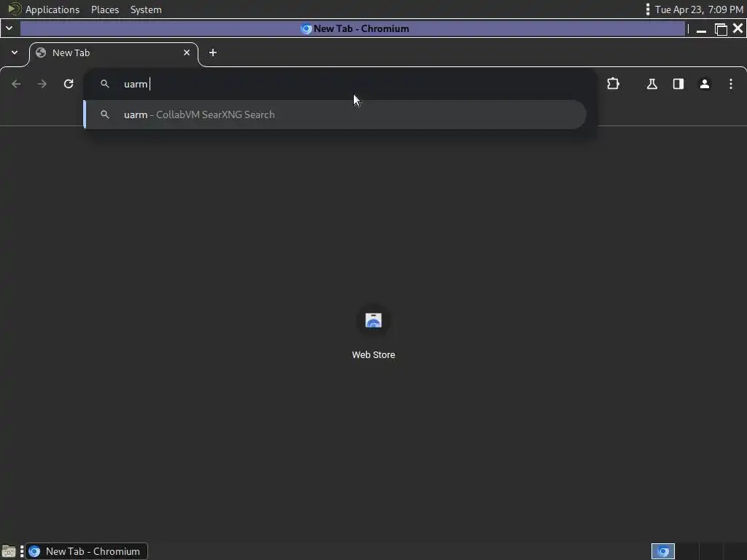Click the MATE logo in top panel
The width and height of the screenshot is (747, 560).
pos(15,9)
